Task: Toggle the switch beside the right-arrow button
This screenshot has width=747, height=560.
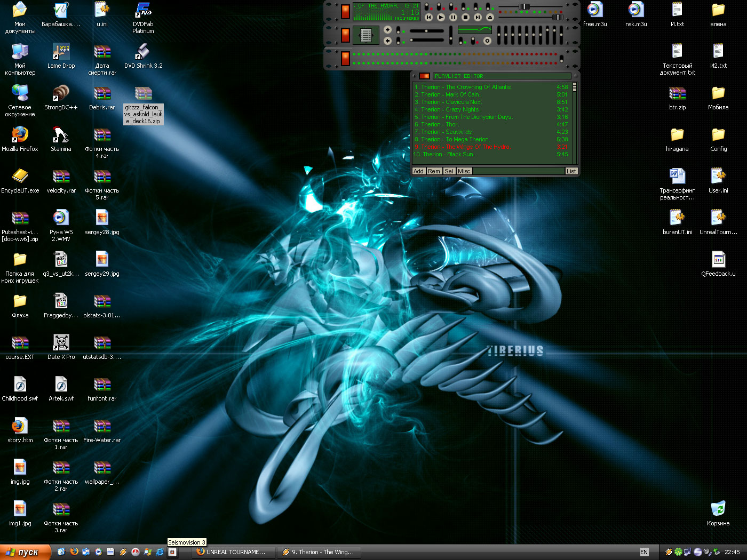Action: pos(398,30)
